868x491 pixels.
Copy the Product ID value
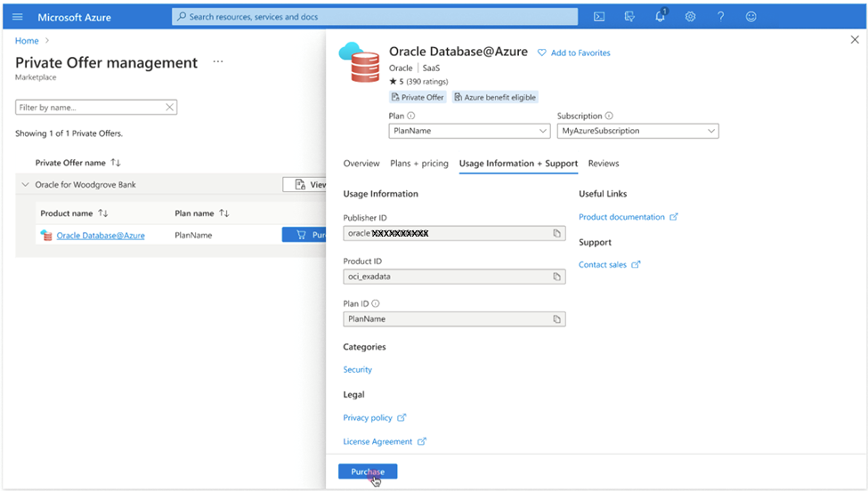(x=556, y=277)
